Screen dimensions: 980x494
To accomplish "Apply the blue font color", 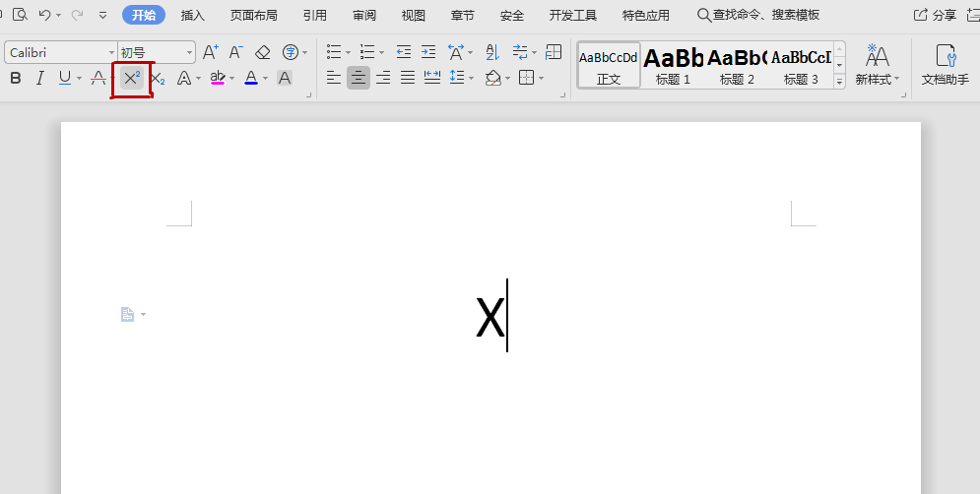I will tap(251, 79).
